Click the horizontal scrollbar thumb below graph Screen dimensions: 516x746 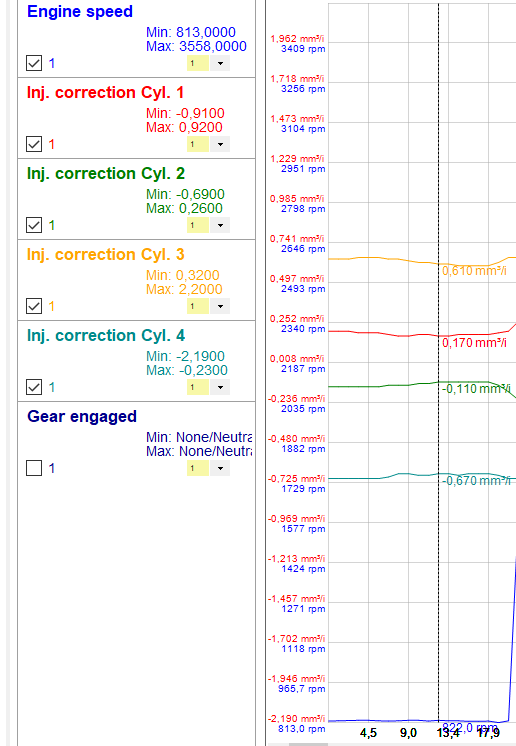[308, 744]
